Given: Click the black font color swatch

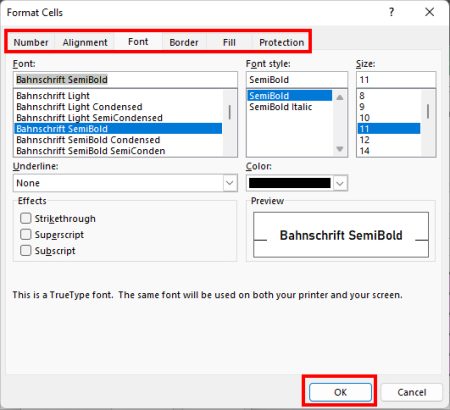Looking at the screenshot, I should (290, 183).
